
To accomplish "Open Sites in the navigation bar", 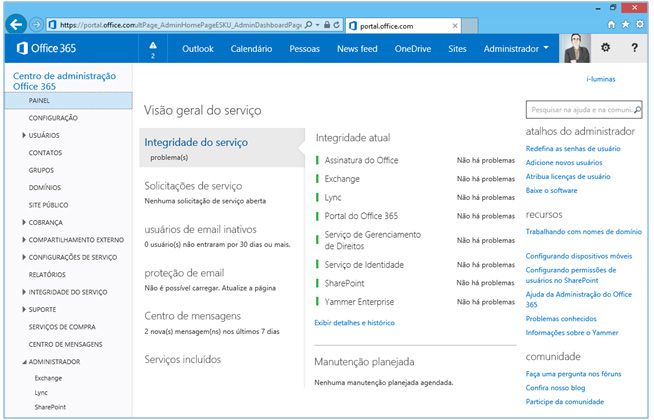I will [x=457, y=49].
